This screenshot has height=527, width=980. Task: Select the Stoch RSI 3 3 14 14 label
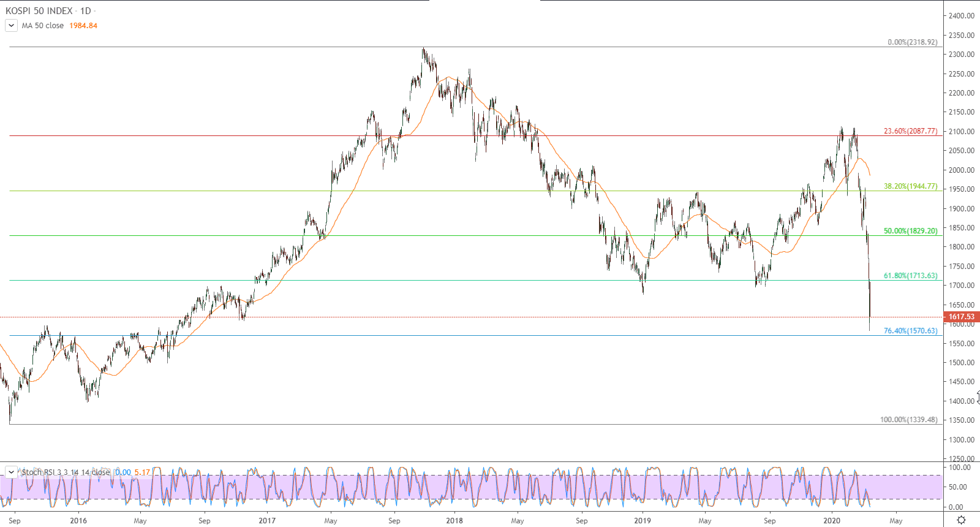[x=66, y=472]
